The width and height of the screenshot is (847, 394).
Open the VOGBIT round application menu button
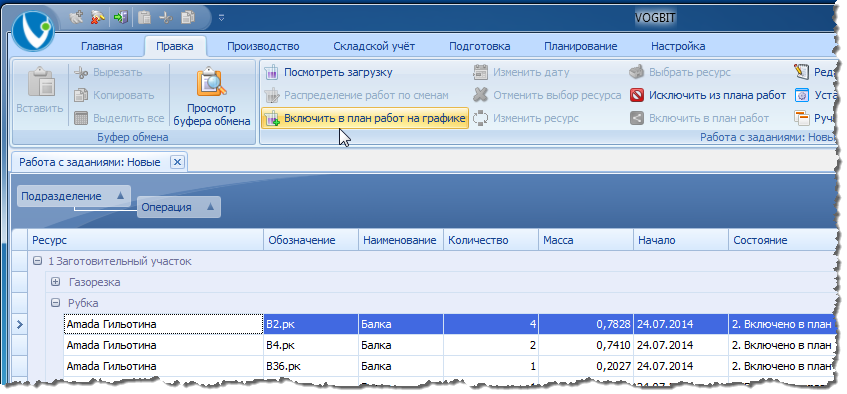33,31
